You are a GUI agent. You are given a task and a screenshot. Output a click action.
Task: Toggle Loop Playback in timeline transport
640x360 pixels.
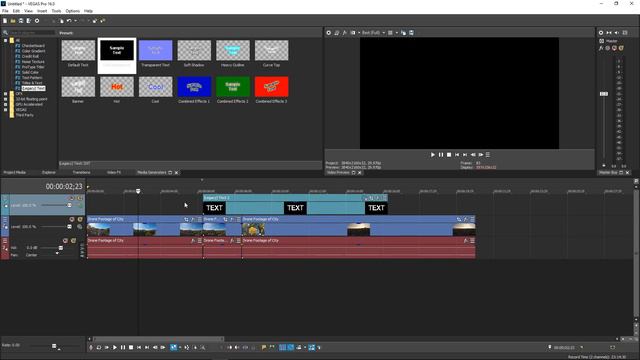99,348
